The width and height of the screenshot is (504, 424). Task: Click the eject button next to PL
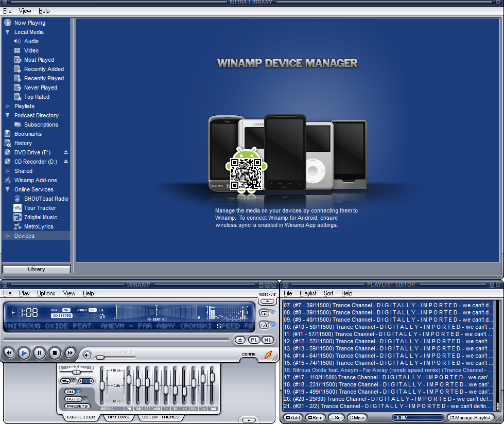pos(240,340)
